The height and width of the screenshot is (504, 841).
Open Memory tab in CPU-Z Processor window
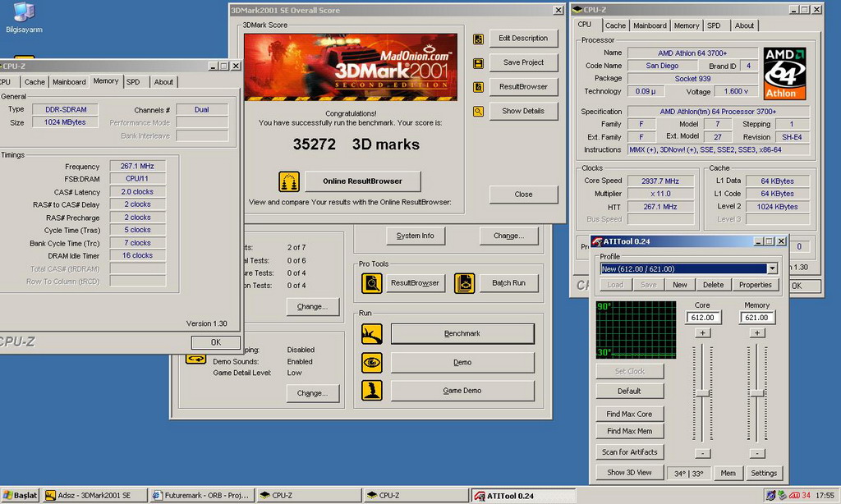click(x=687, y=25)
